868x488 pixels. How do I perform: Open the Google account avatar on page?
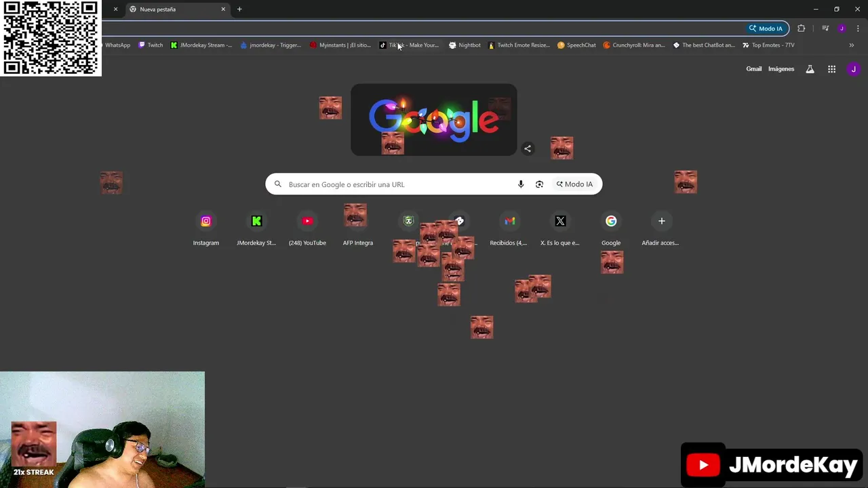point(853,69)
